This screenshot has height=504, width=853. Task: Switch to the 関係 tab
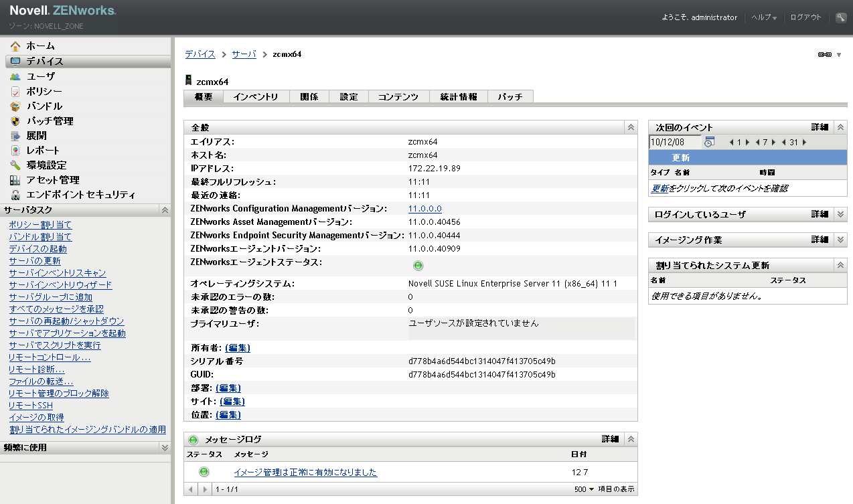point(309,97)
